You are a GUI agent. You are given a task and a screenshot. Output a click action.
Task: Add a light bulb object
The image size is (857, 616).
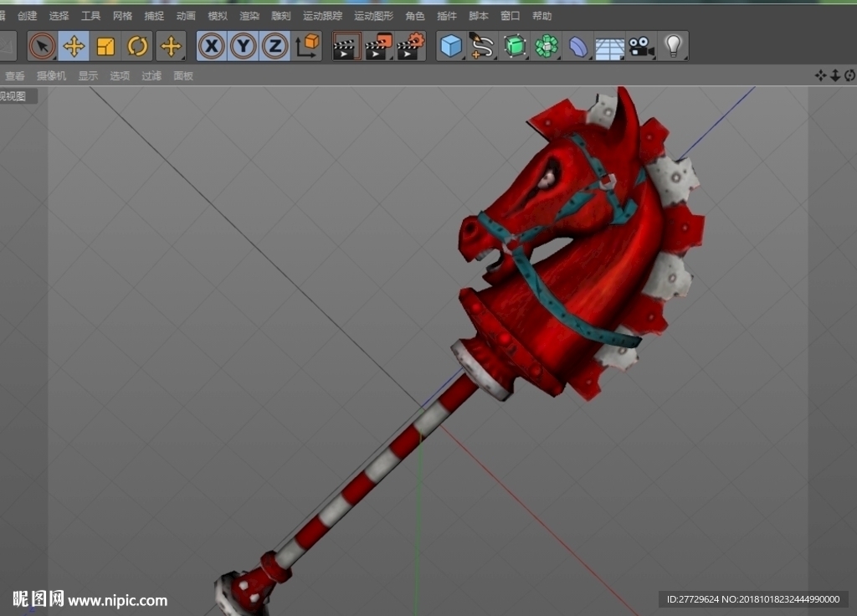pyautogui.click(x=673, y=46)
